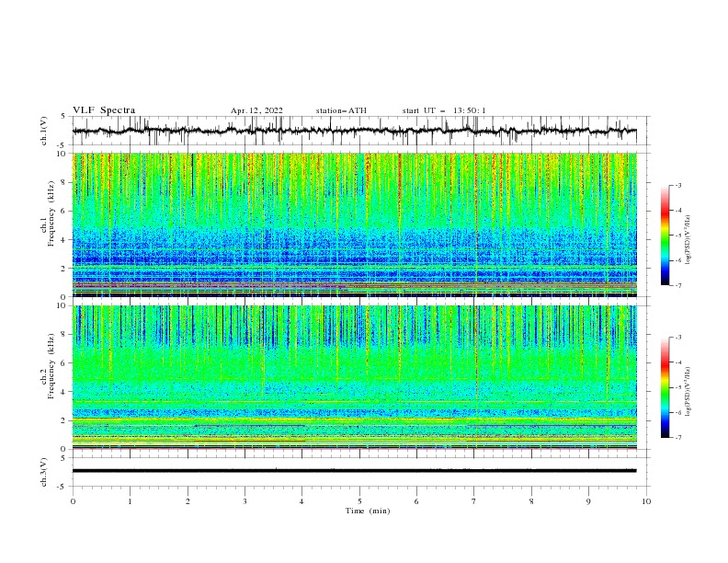Screen dimensions: 728x563
Task: Click inside the ch.2 spectrogram panel
Action: (x=354, y=377)
